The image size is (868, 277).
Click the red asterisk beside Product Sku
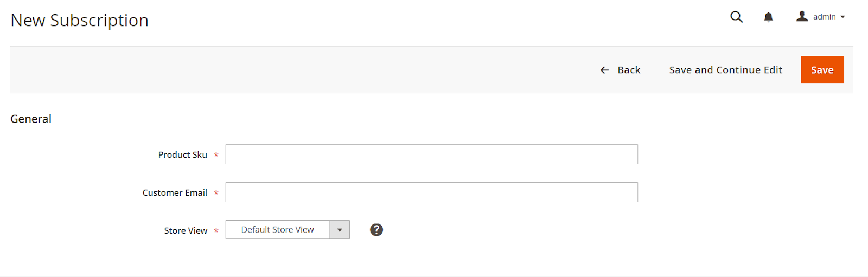(x=216, y=155)
